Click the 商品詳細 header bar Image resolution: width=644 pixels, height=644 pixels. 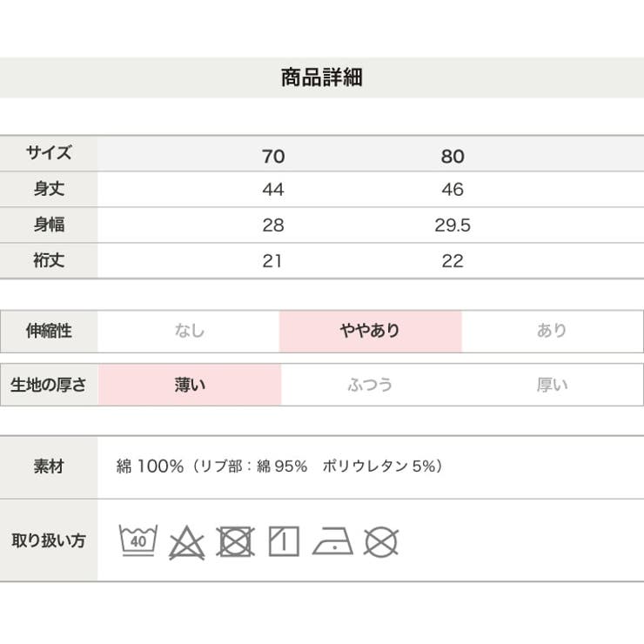[322, 77]
